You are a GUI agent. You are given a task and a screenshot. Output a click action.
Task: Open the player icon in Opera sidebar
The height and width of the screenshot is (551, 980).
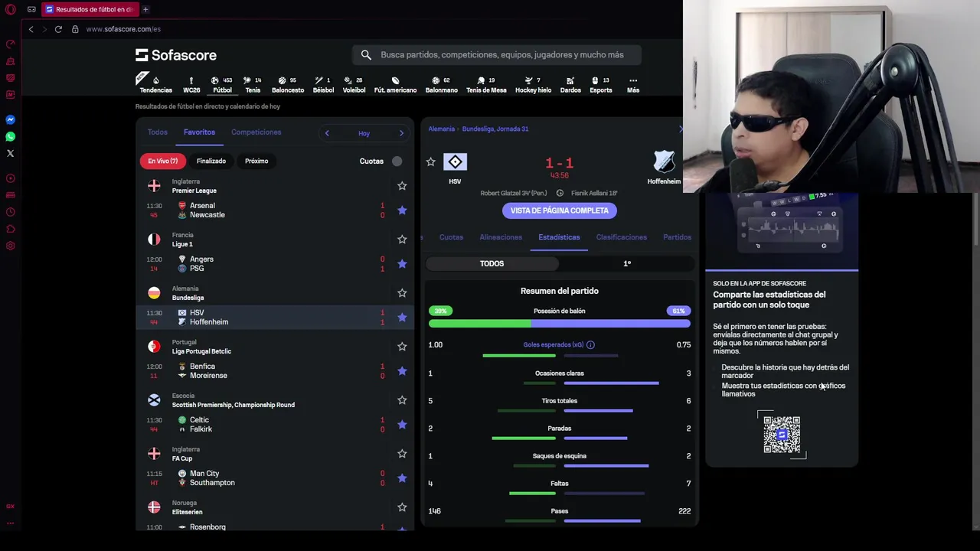tap(11, 178)
